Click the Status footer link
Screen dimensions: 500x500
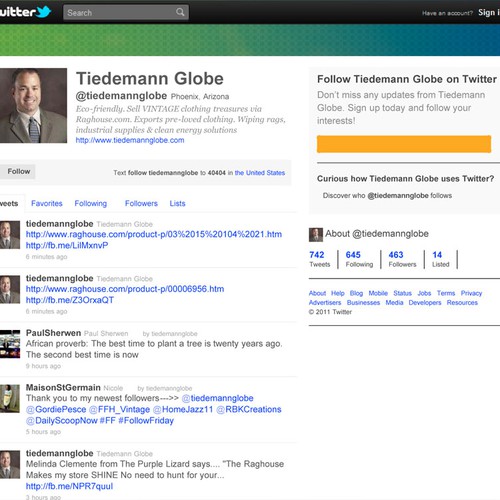coord(402,293)
